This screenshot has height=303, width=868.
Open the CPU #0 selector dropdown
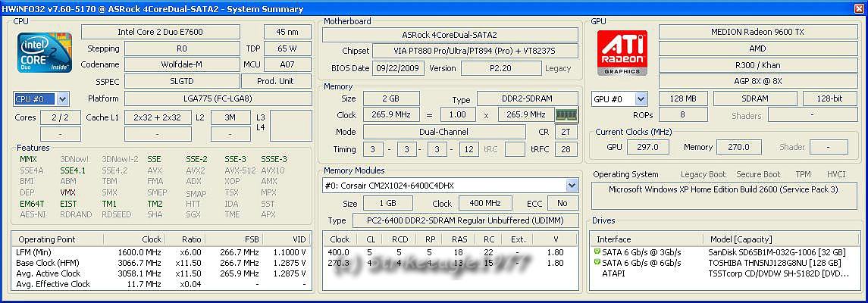tap(63, 99)
